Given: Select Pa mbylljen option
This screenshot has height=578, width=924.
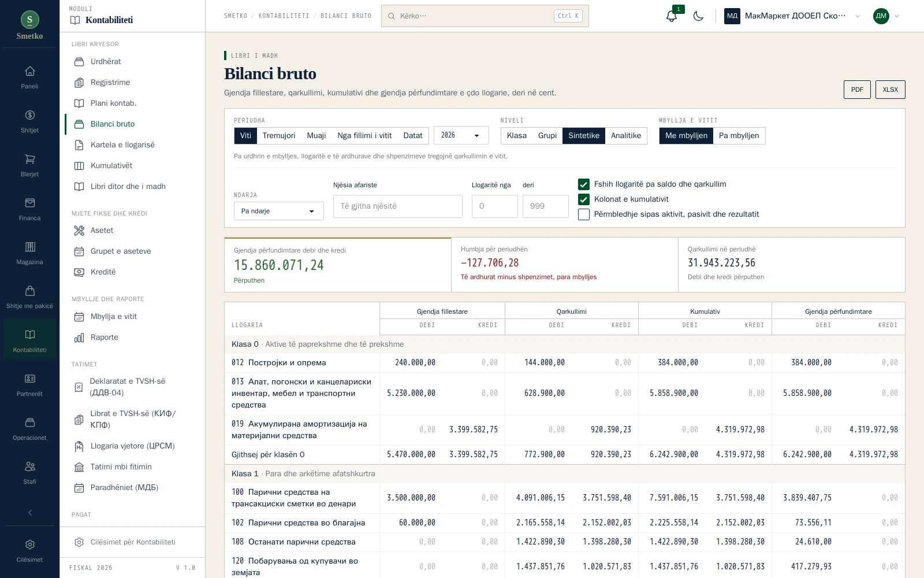Looking at the screenshot, I should 739,136.
